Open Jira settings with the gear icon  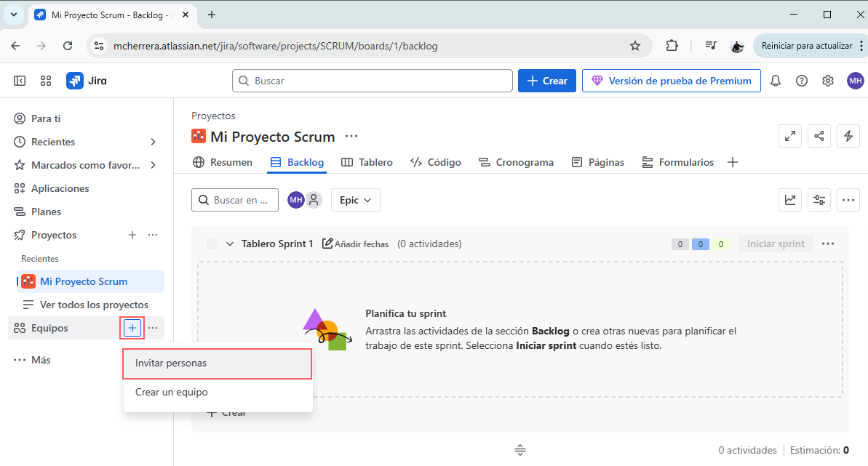pyautogui.click(x=827, y=81)
